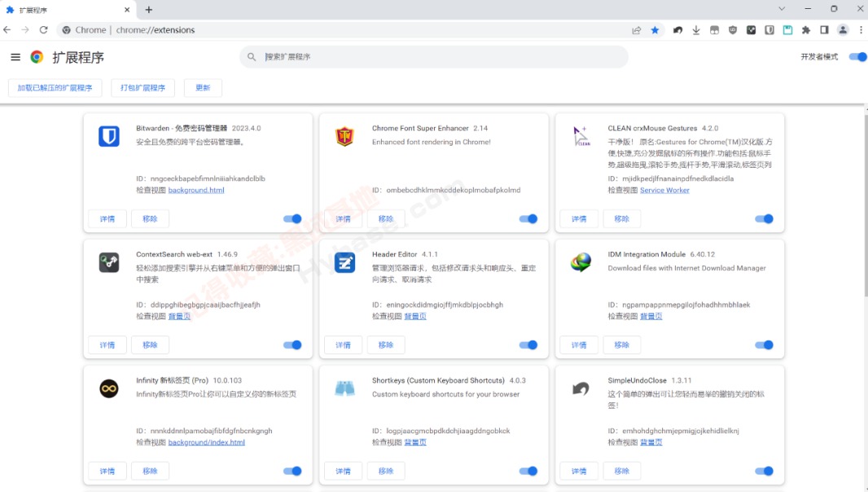Toggle the browser side panel icon
Viewport: 868px width, 492px height.
pos(824,30)
